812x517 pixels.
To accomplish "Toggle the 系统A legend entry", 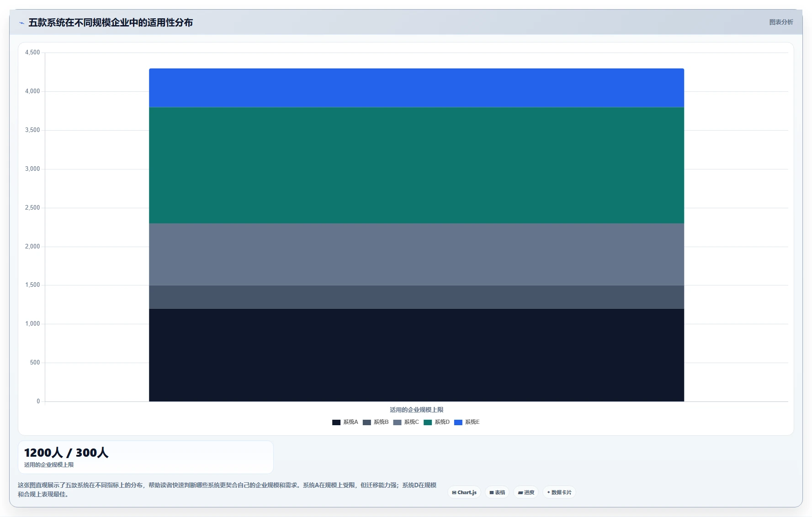I will click(345, 422).
